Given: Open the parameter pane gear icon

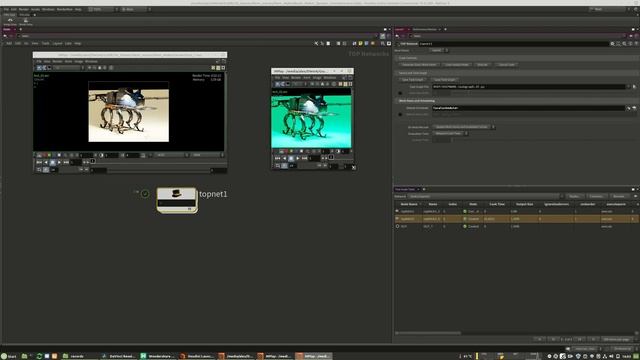Looking at the screenshot, I should coord(612,44).
